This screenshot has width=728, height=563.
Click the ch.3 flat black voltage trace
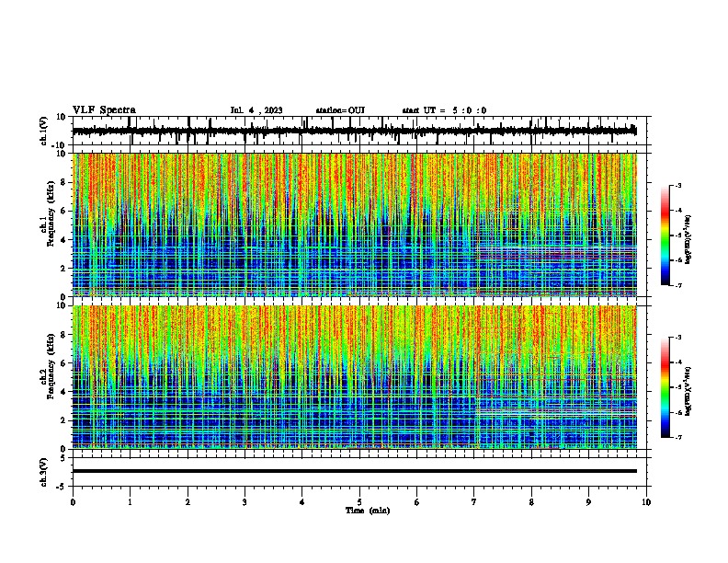(355, 471)
